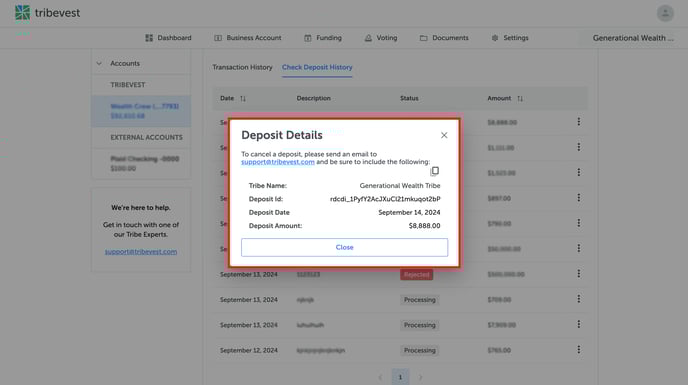
Task: Open the row menu for the second deposit
Action: 579,147
